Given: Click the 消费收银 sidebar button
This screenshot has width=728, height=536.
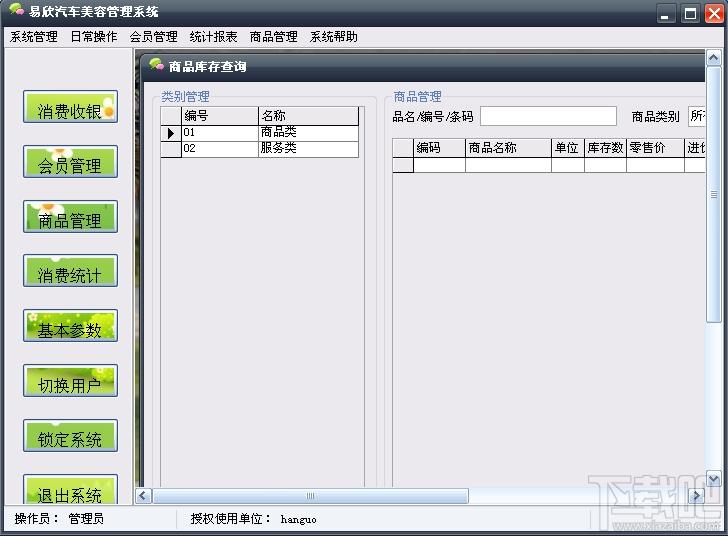Looking at the screenshot, I should coord(70,107).
